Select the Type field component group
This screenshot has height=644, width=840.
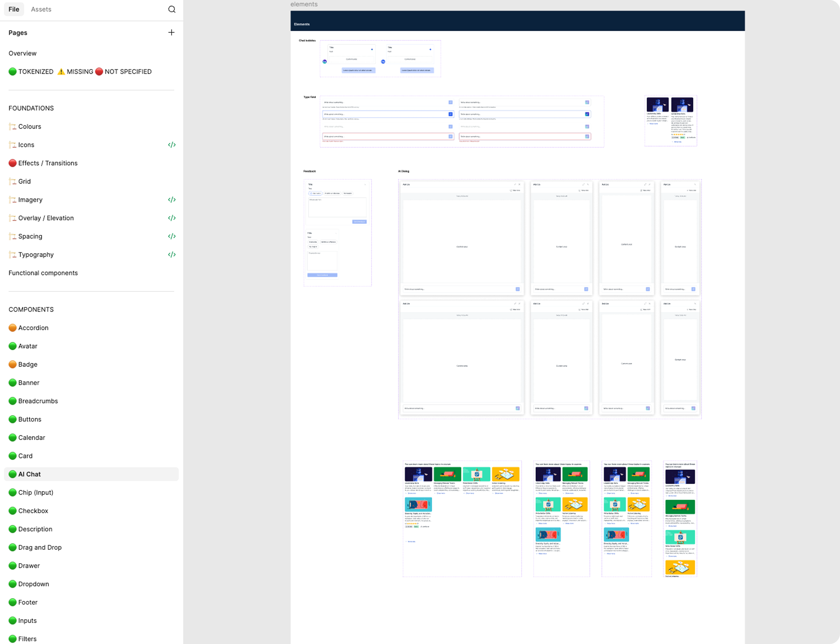point(462,122)
